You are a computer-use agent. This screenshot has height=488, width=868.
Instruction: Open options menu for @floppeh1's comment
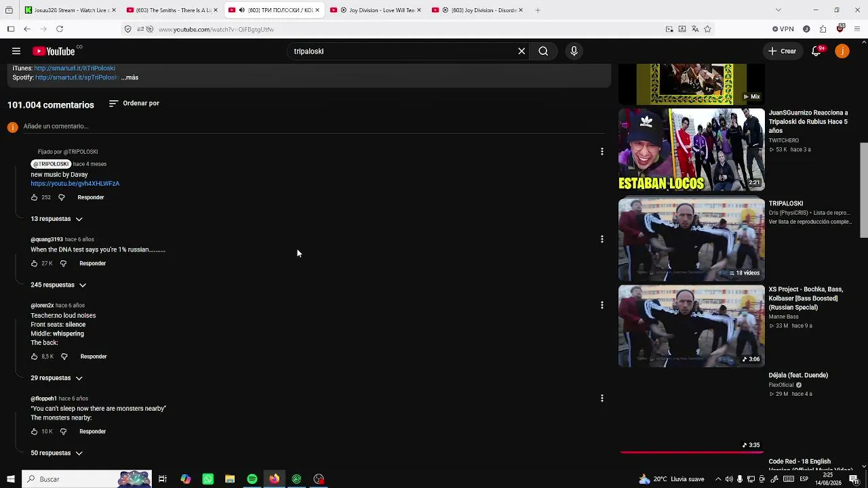coord(601,399)
